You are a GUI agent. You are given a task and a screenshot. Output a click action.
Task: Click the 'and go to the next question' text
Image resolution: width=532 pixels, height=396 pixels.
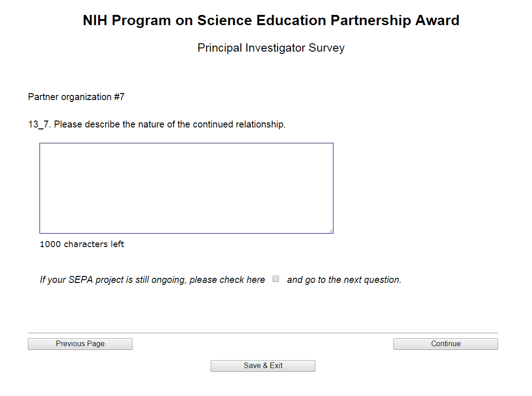tap(344, 280)
